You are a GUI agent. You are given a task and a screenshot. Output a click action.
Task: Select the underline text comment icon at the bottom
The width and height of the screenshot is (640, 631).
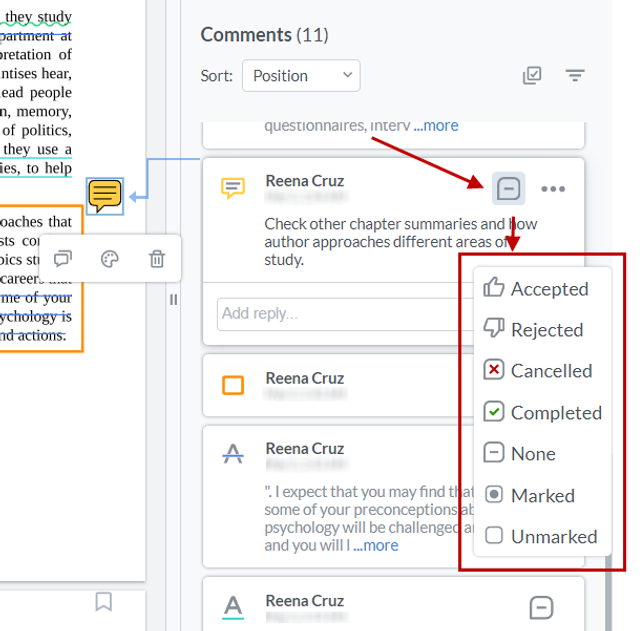coord(233,607)
